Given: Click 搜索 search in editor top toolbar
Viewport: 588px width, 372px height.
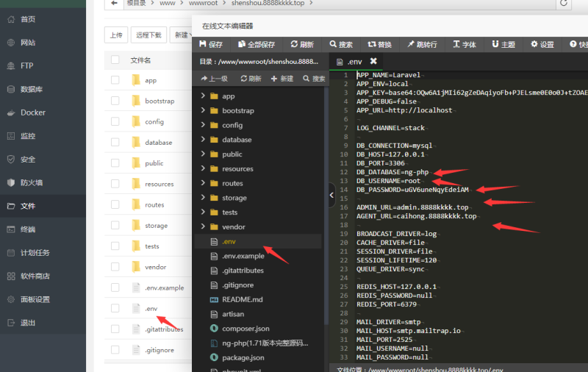Looking at the screenshot, I should (341, 44).
